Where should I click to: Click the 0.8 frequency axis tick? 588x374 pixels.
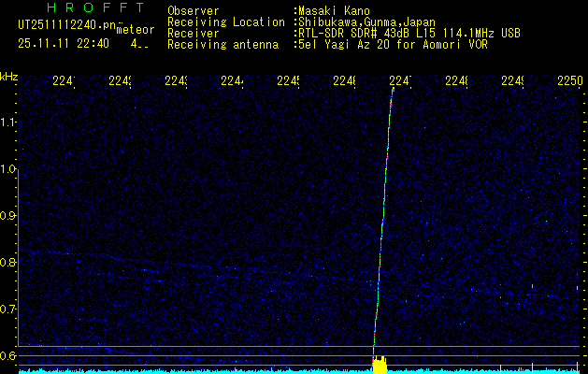tap(8, 263)
